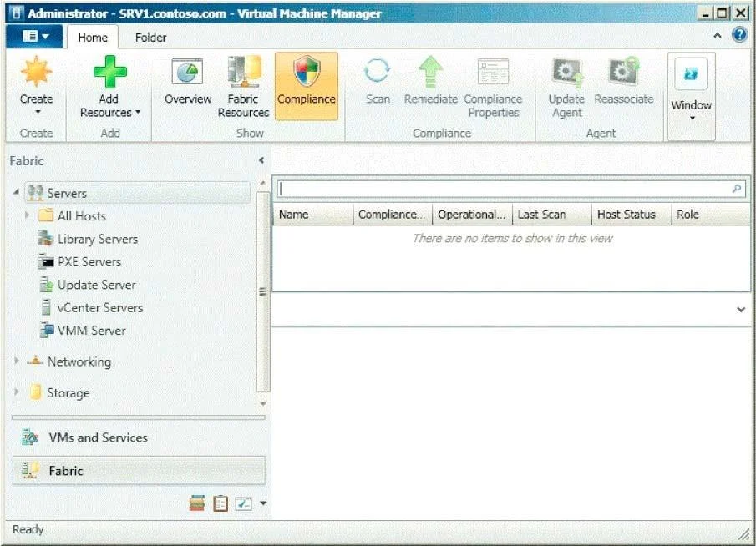Select the Servers tree node
This screenshot has width=756, height=546.
pyautogui.click(x=137, y=193)
